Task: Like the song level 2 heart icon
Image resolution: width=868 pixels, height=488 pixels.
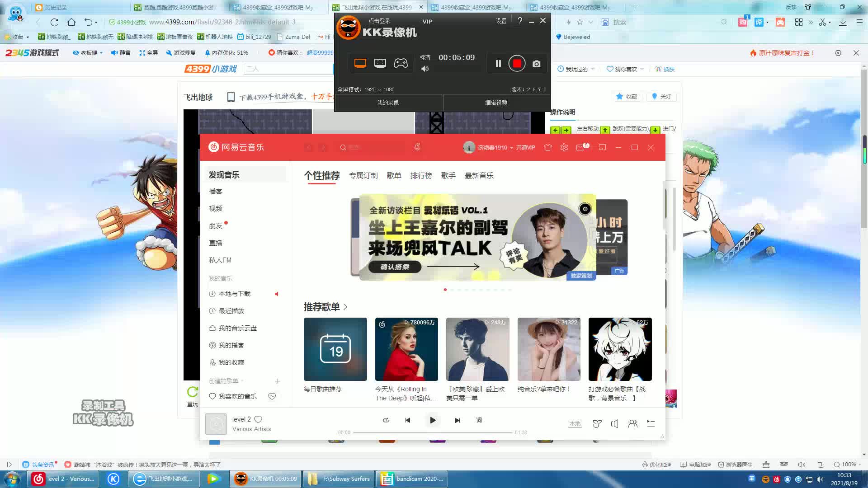Action: 258,419
